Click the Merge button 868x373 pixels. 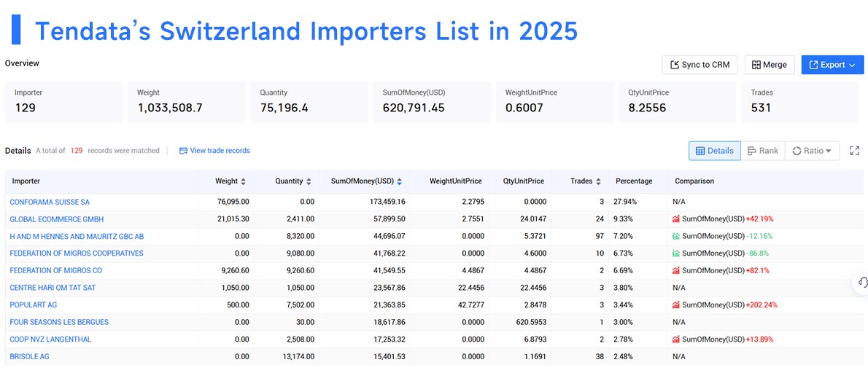click(x=770, y=65)
